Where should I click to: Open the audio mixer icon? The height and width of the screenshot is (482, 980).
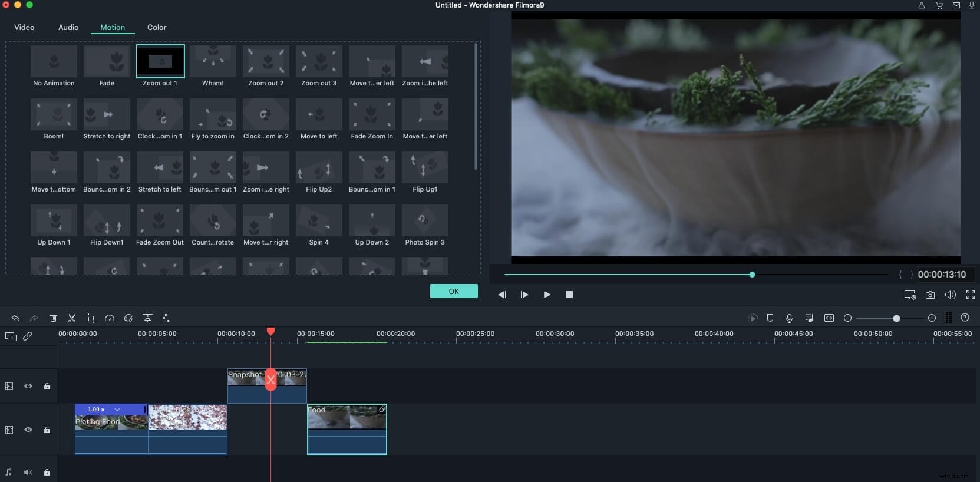pyautogui.click(x=809, y=318)
